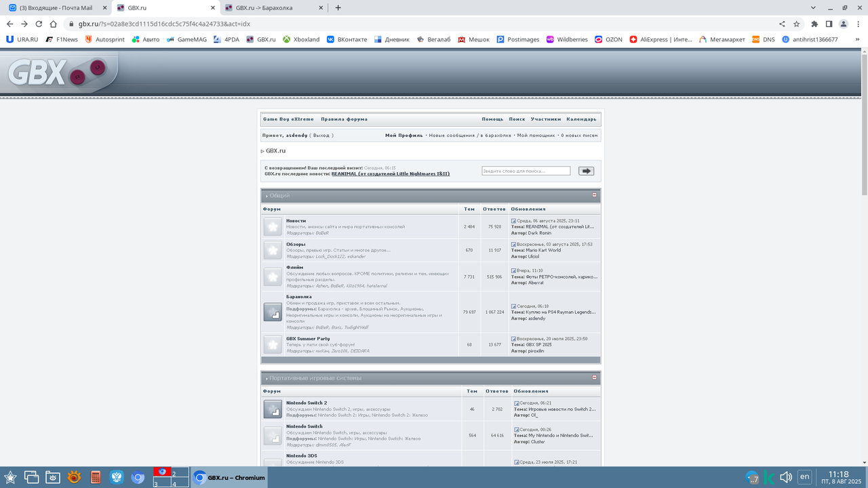868x488 pixels.
Task: Open the URA.RU bookmark
Action: [22, 39]
